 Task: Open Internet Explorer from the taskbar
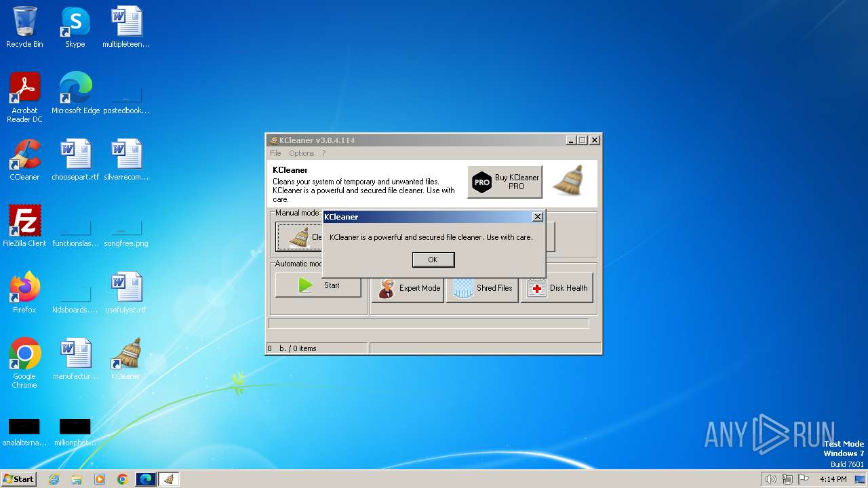tap(54, 479)
